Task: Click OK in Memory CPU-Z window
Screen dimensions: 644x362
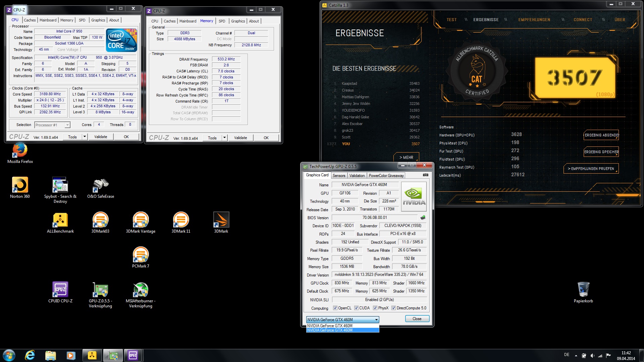Action: [x=266, y=138]
